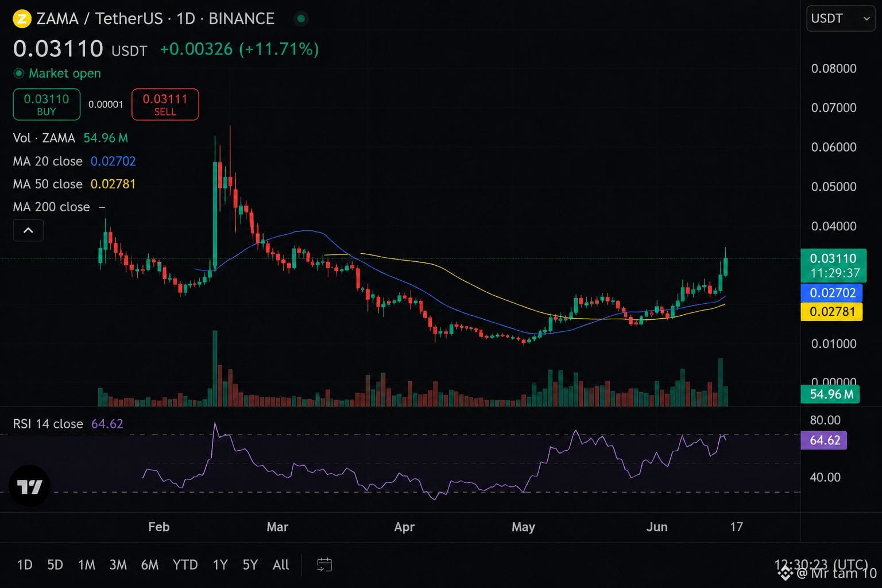Click the Jun label on time axis
This screenshot has height=588, width=882.
click(x=657, y=527)
